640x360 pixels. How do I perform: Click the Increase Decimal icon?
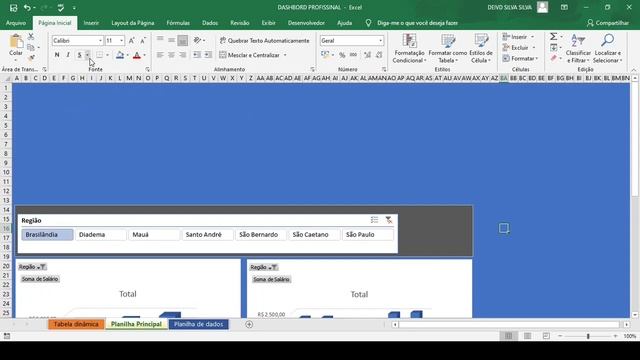coord(367,55)
